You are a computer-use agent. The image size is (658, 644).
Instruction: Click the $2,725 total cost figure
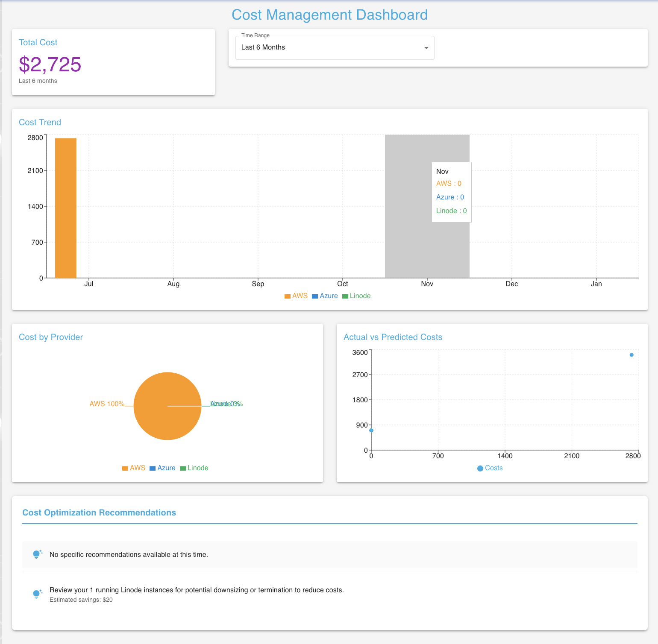50,64
